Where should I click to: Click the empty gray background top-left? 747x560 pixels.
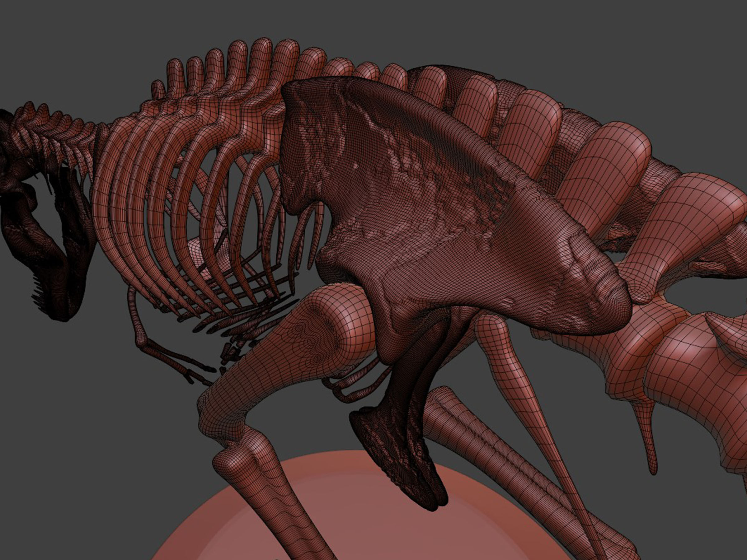(x=68, y=51)
